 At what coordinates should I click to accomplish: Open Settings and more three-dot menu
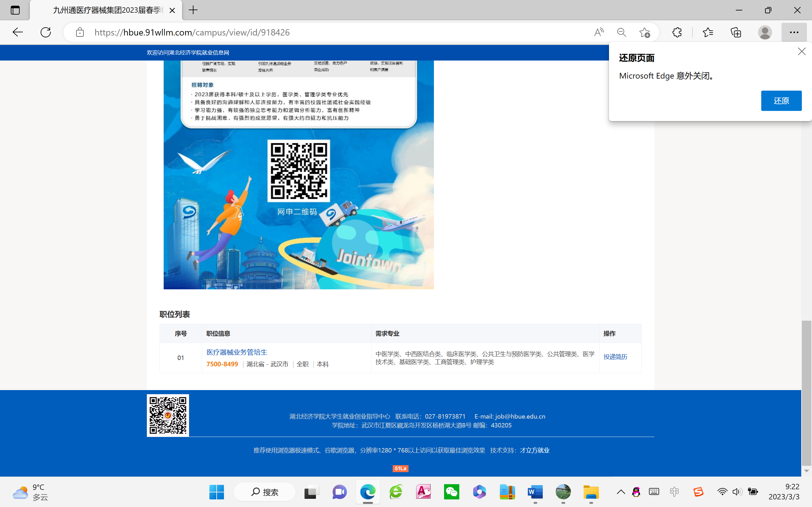pyautogui.click(x=794, y=32)
